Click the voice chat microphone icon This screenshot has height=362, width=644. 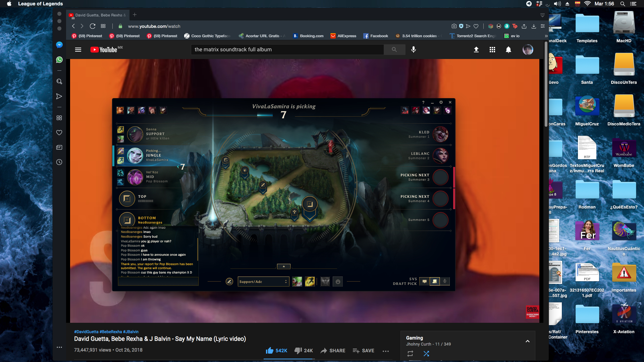445,282
